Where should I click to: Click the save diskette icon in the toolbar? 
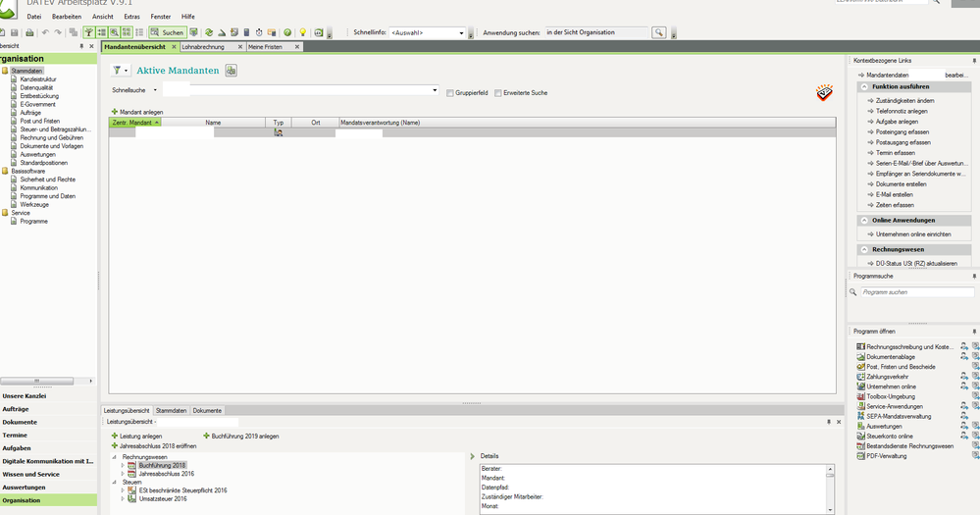tap(15, 32)
